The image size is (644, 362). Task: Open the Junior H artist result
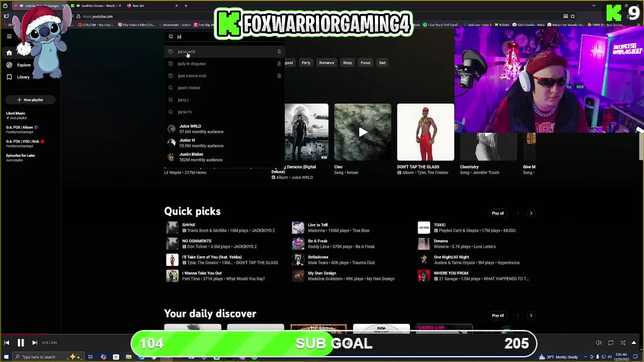pyautogui.click(x=225, y=143)
